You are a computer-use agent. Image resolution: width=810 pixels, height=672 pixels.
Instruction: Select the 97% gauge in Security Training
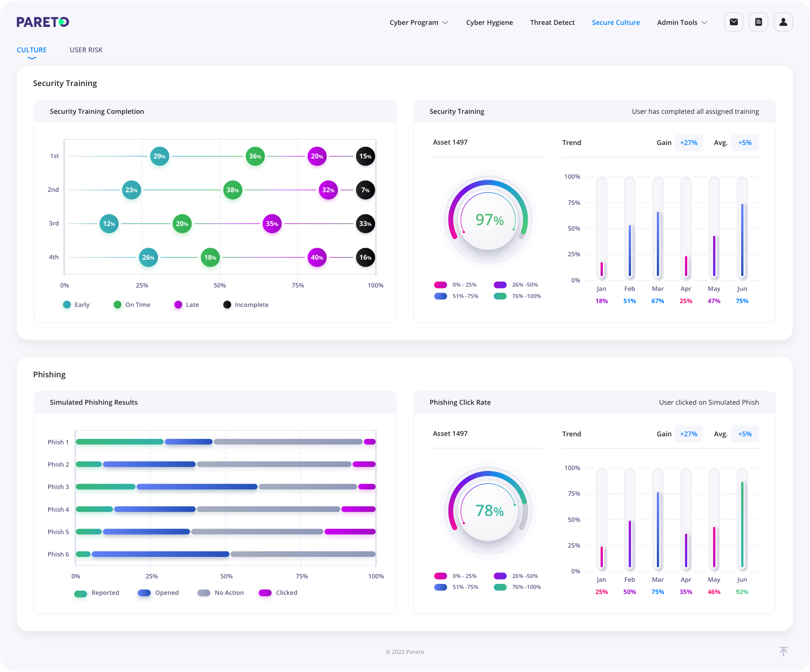(488, 219)
